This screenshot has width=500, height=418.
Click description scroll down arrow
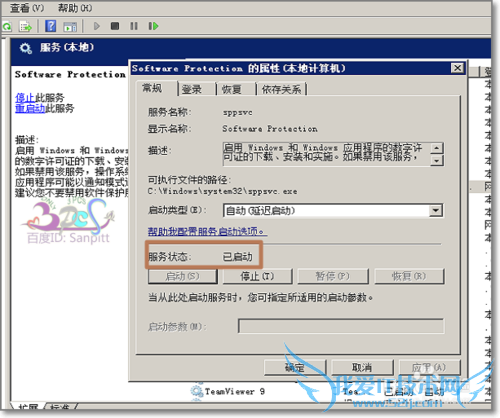tap(437, 161)
